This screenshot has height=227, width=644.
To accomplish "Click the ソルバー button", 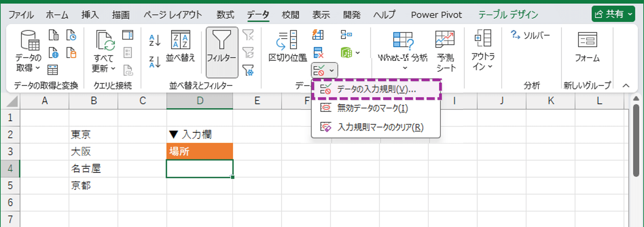I will pos(530,35).
